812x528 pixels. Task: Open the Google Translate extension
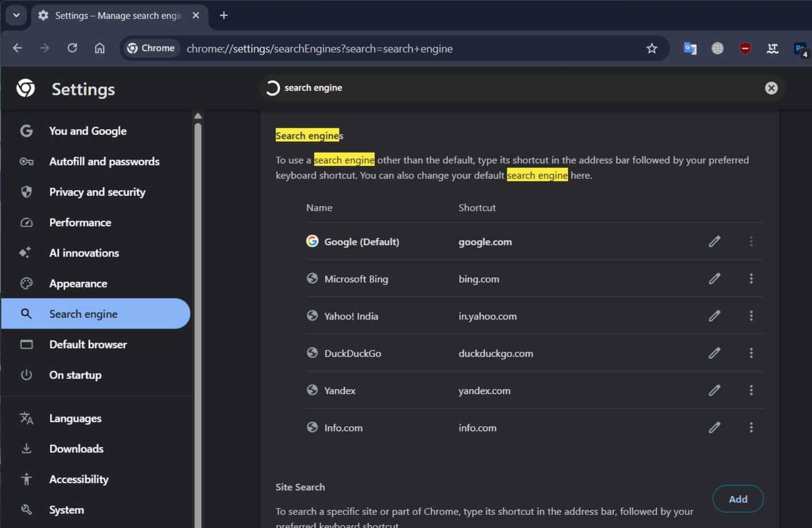(690, 48)
